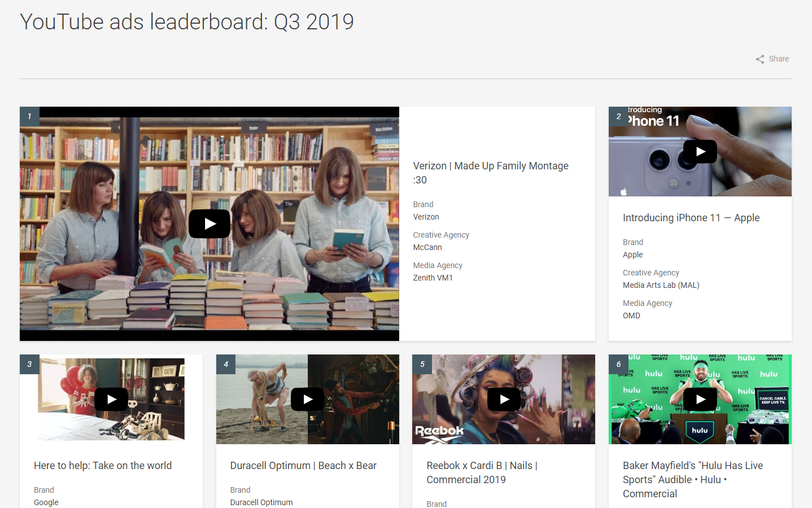
Task: Click the Google robot toy video thumbnail
Action: click(111, 399)
